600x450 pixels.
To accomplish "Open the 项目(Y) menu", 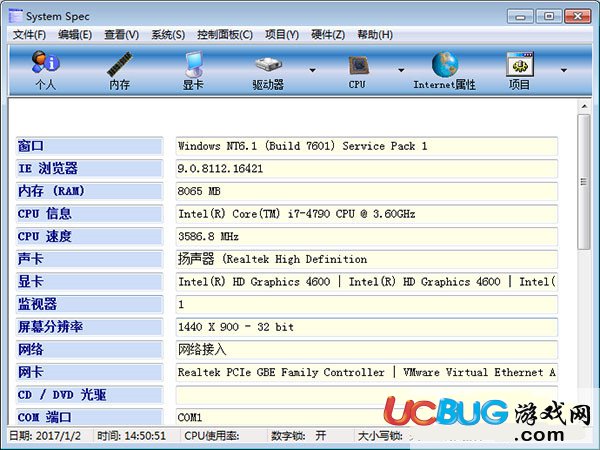I will tap(282, 35).
